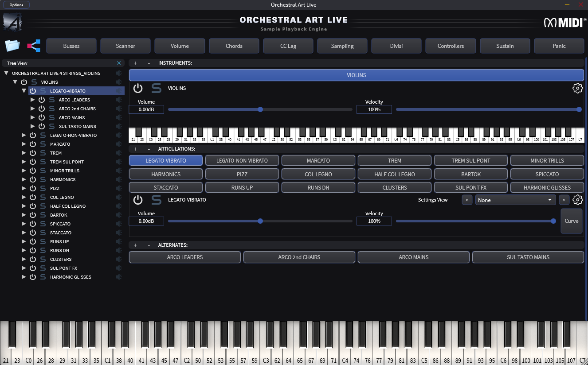Select the HARMONIC GLISSES articulation button
Image resolution: width=588 pixels, height=365 pixels.
point(547,187)
